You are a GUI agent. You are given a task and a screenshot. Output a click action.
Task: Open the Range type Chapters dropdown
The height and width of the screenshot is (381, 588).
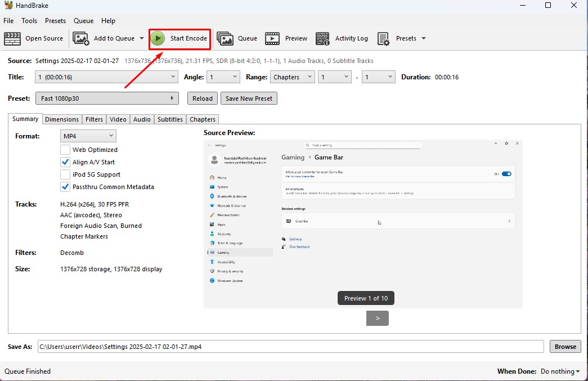(292, 77)
